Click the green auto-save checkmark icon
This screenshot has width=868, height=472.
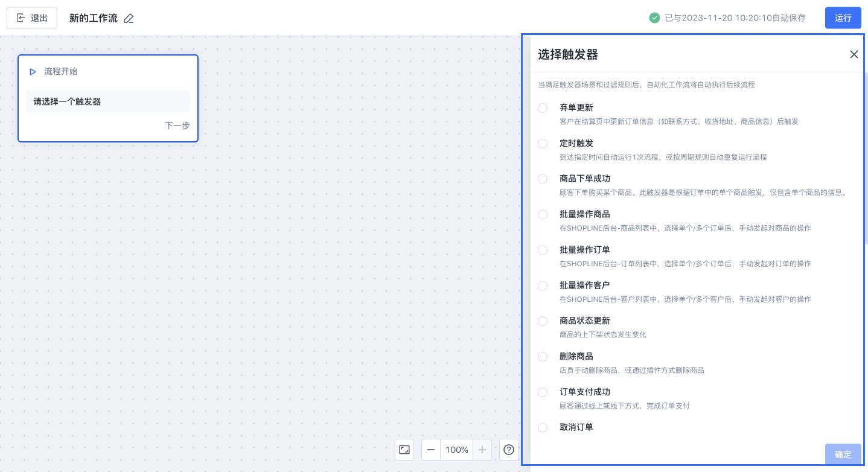click(x=654, y=18)
